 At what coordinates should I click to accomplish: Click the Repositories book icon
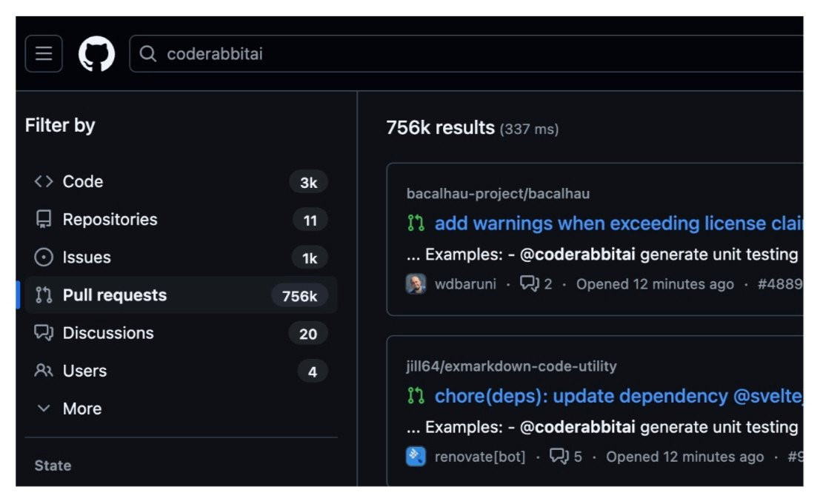click(44, 219)
